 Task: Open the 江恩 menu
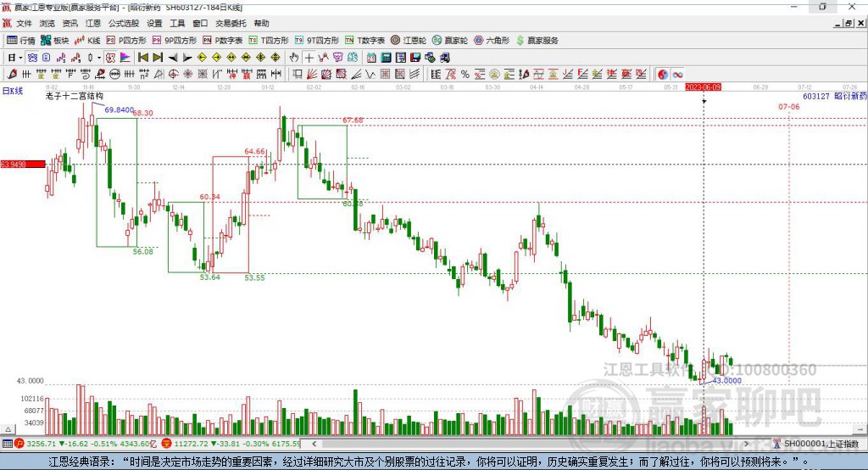click(93, 23)
